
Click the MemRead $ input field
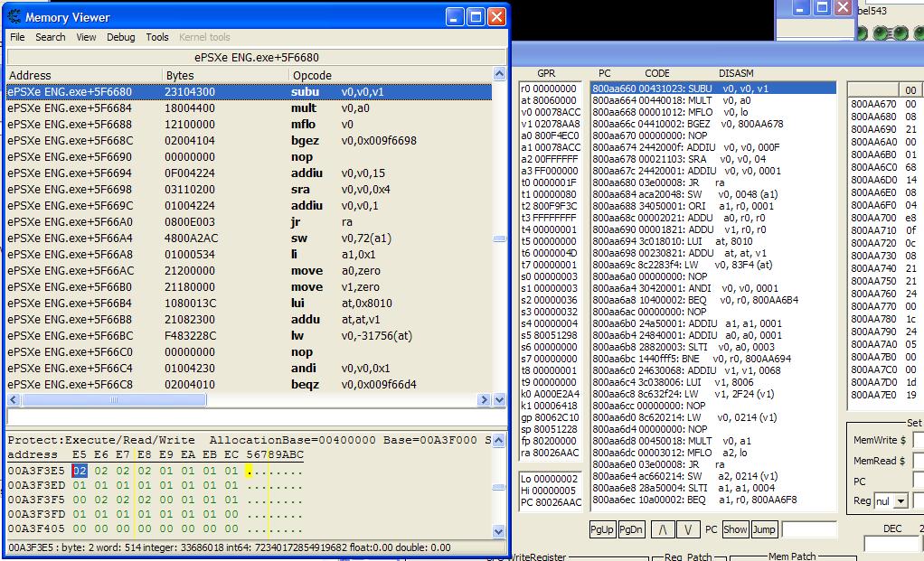918,461
